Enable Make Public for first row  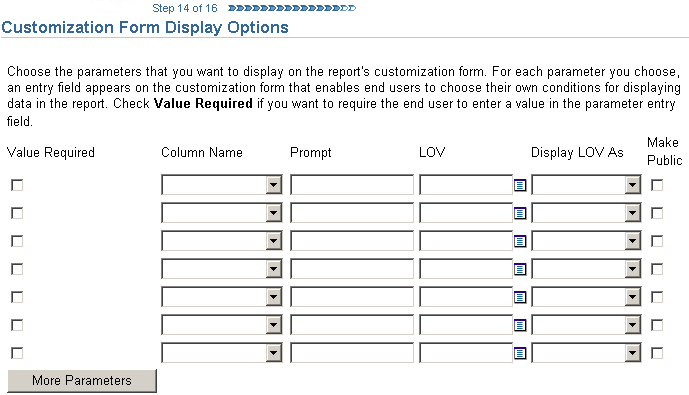click(x=657, y=185)
